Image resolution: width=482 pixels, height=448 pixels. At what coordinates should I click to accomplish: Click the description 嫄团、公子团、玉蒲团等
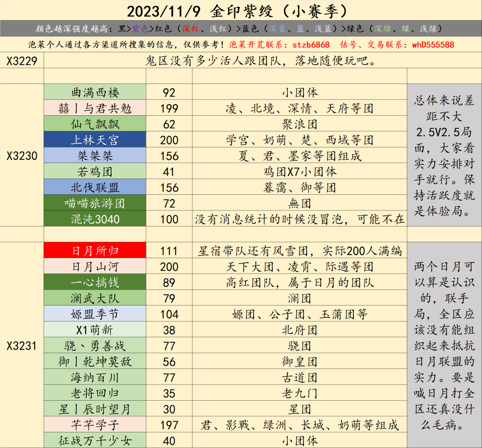[x=300, y=314]
